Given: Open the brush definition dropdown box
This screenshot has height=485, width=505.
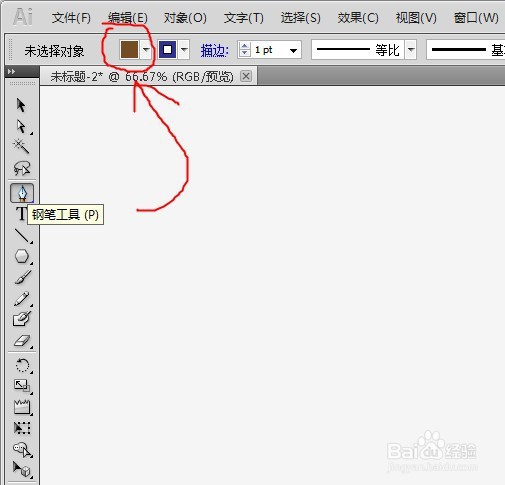Looking at the screenshot, I should tap(466, 50).
